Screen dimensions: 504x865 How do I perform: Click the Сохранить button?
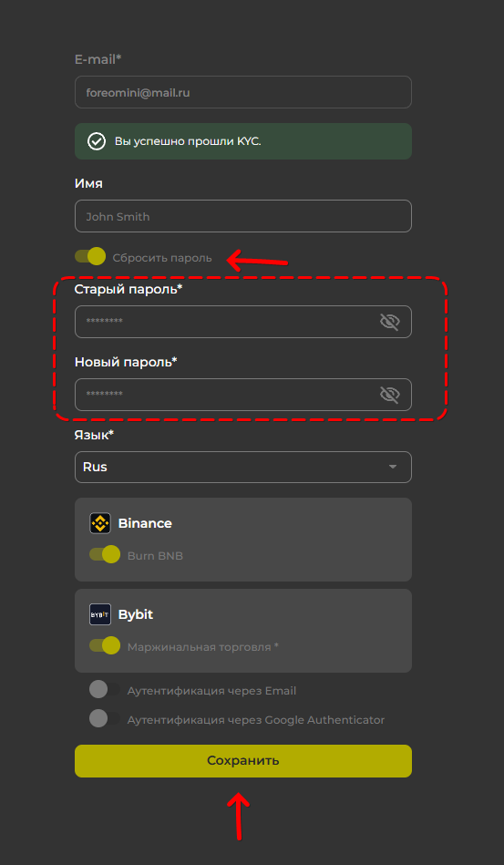(x=243, y=761)
